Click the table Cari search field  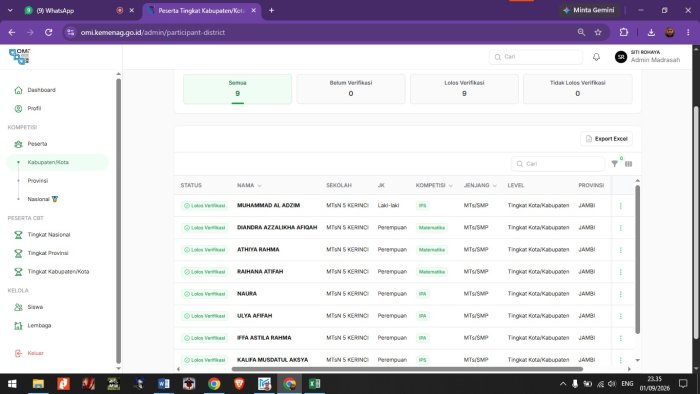558,164
